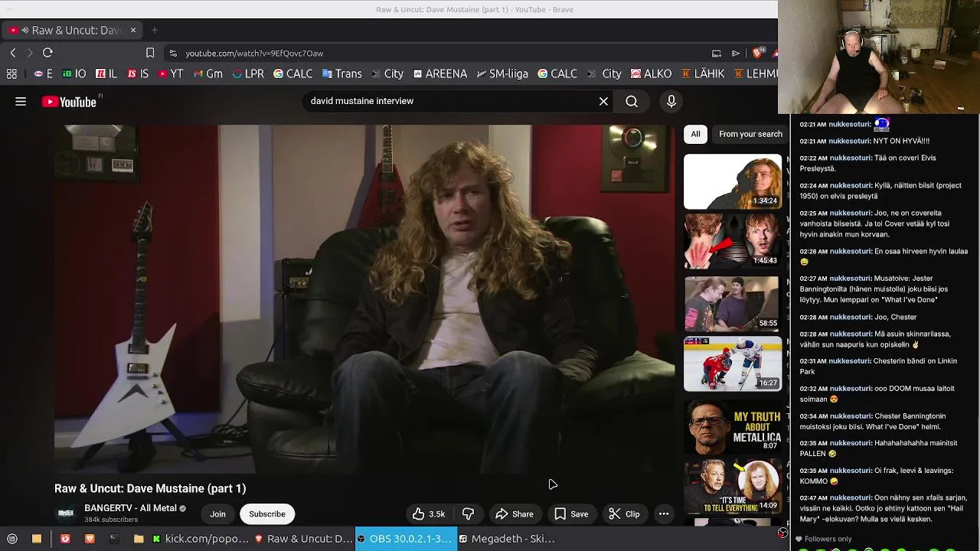Viewport: 980px width, 551px height.
Task: Open recommended video with 1:34:24 duration
Action: coord(733,181)
